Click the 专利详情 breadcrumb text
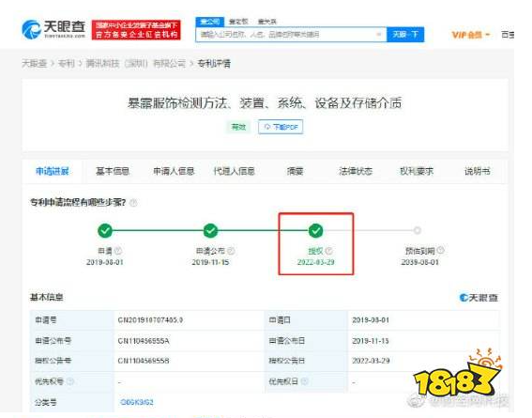Image resolution: width=532 pixels, height=418 pixels. coord(214,64)
